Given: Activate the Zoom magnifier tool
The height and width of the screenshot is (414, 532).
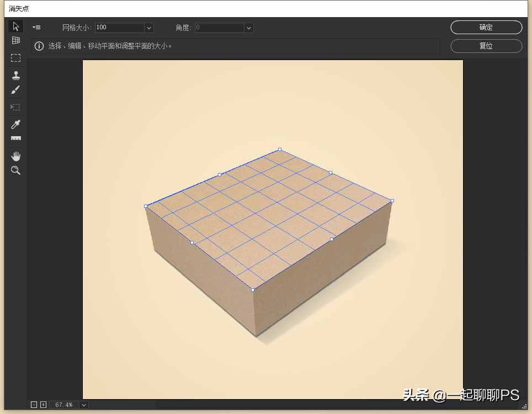Looking at the screenshot, I should coord(15,170).
